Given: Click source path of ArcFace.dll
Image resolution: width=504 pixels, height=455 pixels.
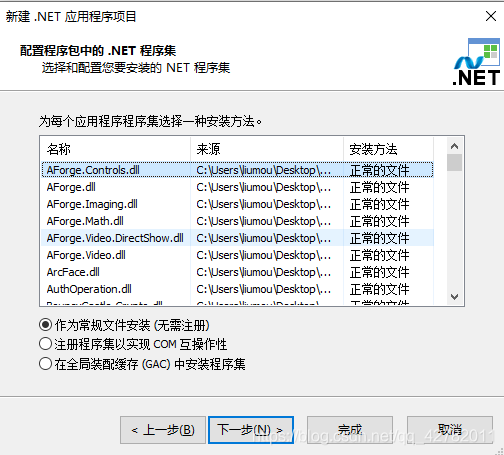Looking at the screenshot, I should (x=264, y=272).
